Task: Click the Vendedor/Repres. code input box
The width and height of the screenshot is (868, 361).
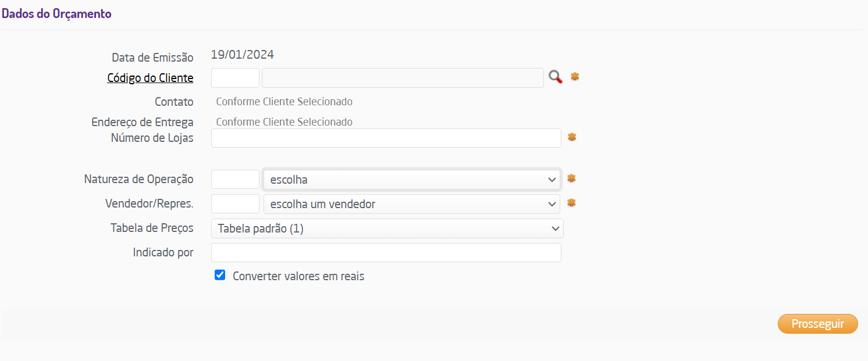Action: pos(235,204)
